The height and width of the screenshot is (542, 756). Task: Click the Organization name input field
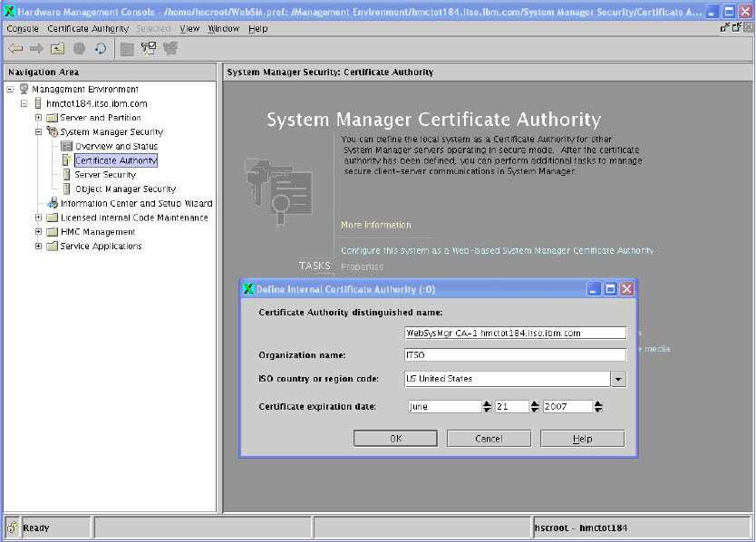tap(515, 355)
